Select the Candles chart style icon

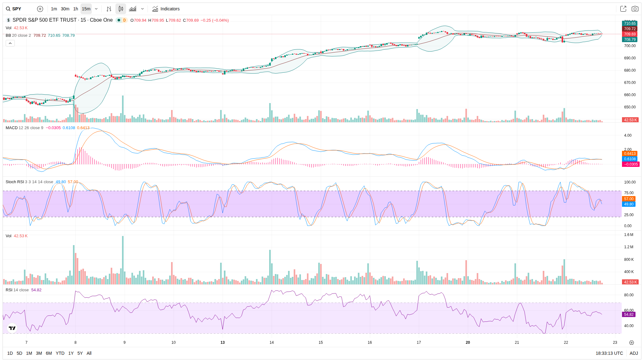click(121, 9)
